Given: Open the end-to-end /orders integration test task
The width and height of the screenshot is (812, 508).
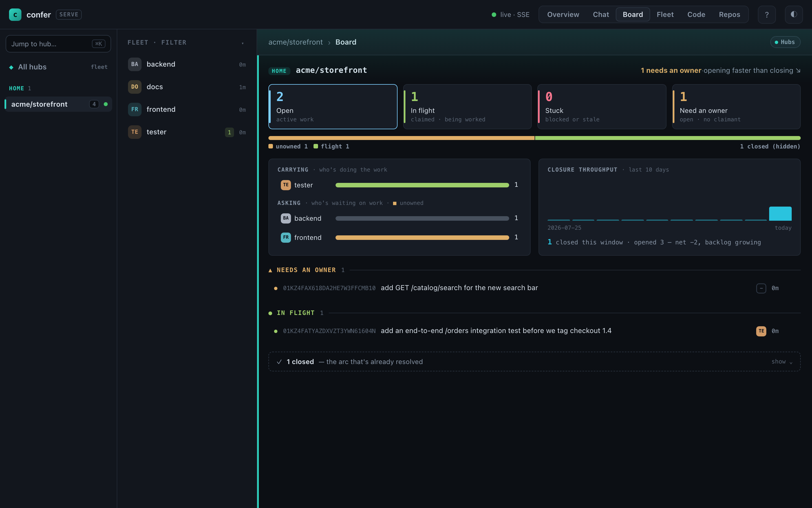Looking at the screenshot, I should click(x=534, y=331).
